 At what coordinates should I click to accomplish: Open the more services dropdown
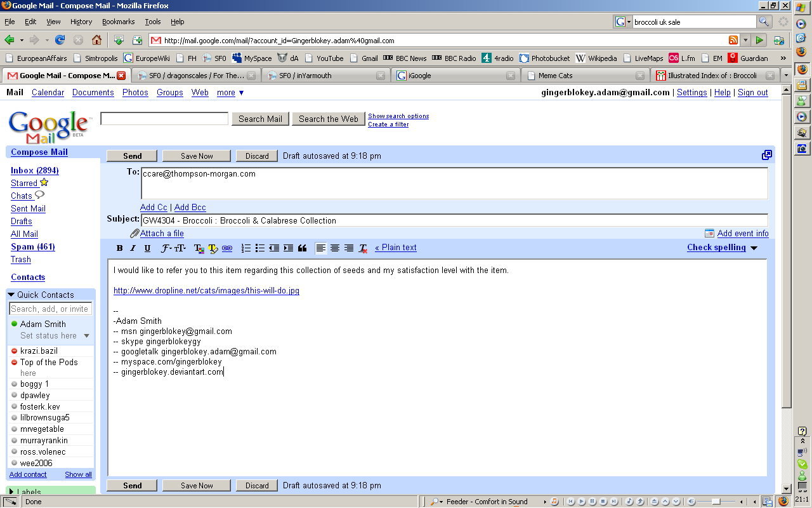click(230, 93)
